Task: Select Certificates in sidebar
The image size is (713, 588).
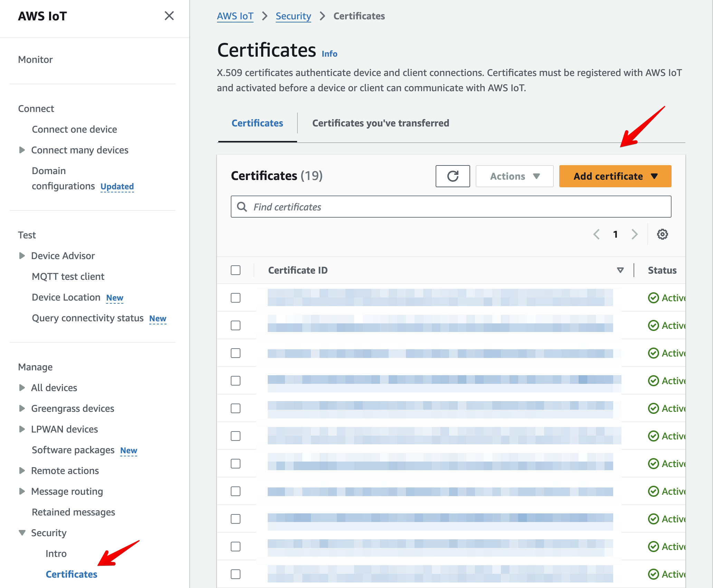Action: (72, 574)
